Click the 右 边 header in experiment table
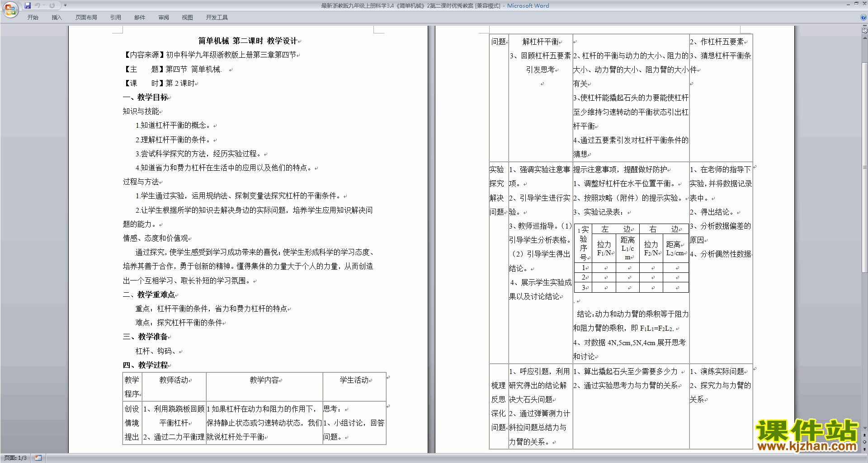 click(664, 229)
